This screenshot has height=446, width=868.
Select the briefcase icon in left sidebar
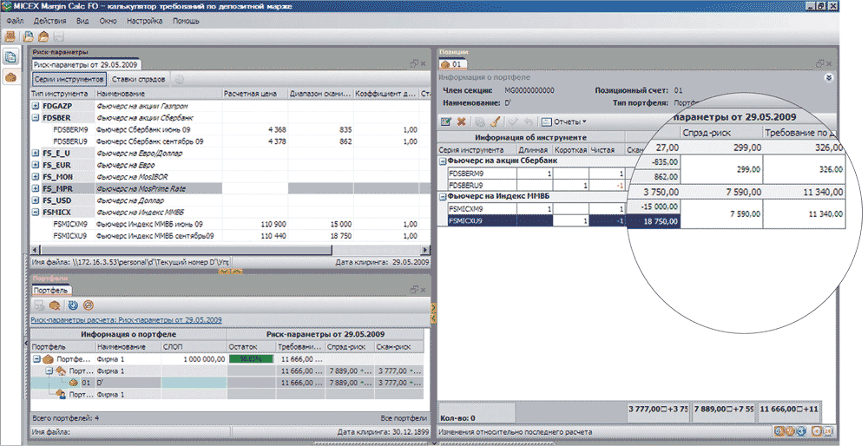coord(10,77)
